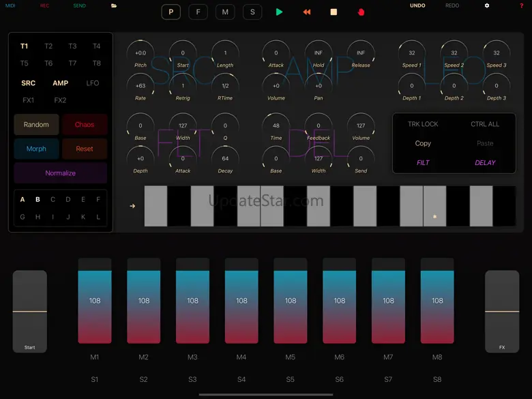The image size is (532, 399).
Task: Click the delay Send knob
Action: click(x=361, y=159)
